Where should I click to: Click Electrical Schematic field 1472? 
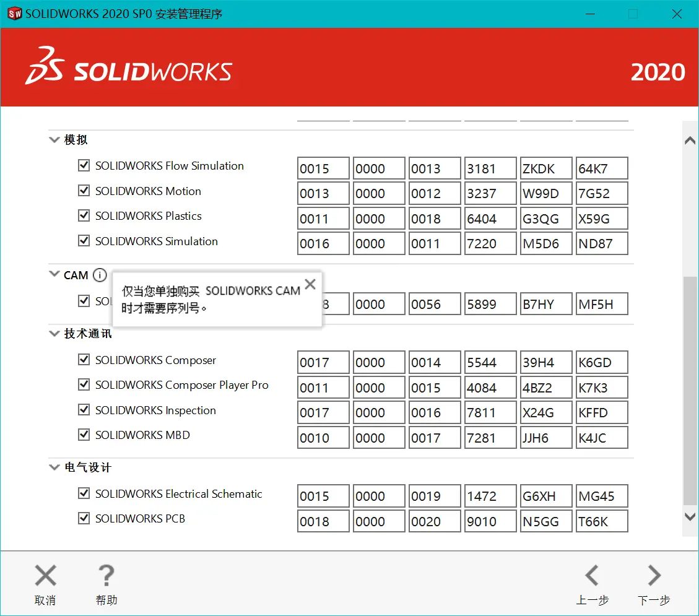pos(490,496)
